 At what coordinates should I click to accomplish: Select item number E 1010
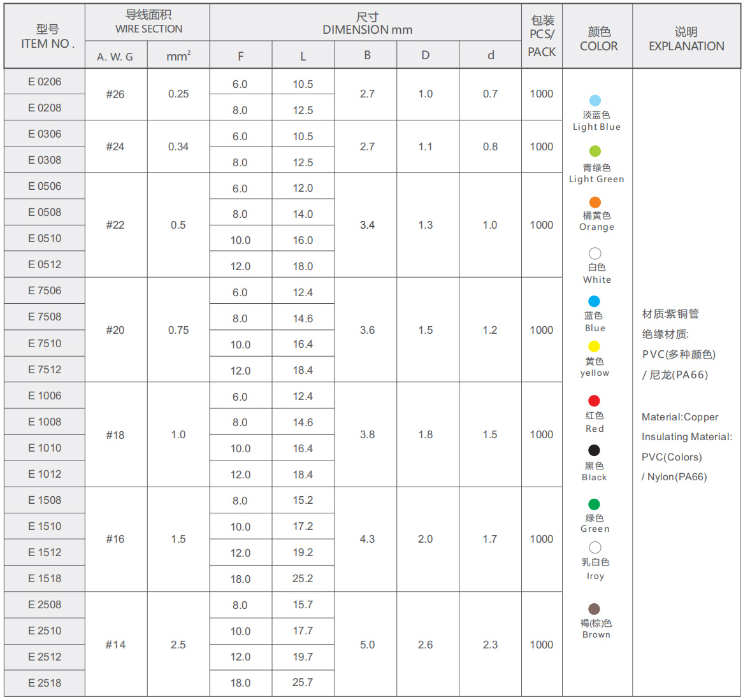45,448
